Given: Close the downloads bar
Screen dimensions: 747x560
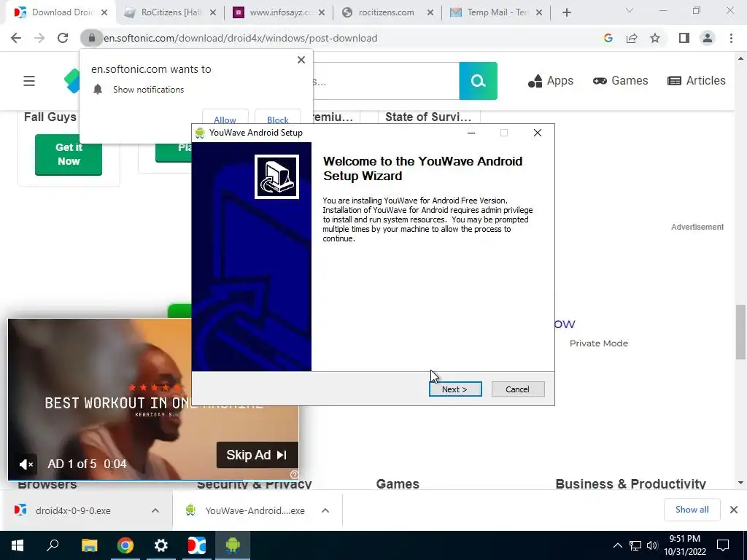Looking at the screenshot, I should tap(734, 510).
